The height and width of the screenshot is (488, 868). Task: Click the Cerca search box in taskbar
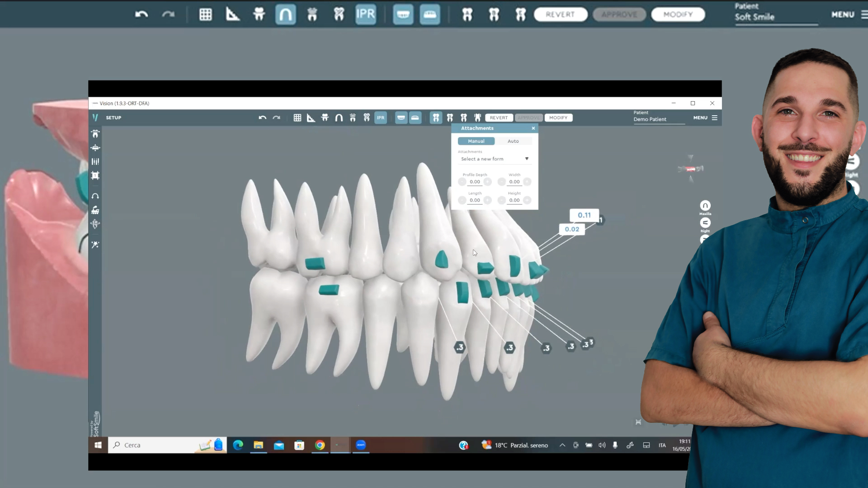click(x=167, y=445)
